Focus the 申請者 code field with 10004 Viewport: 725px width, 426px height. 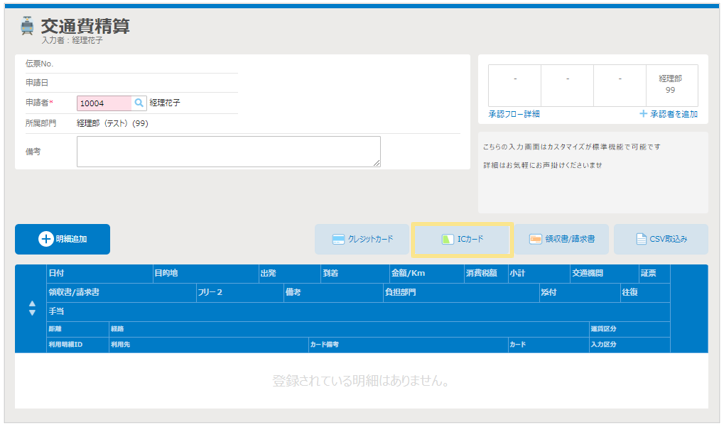104,103
